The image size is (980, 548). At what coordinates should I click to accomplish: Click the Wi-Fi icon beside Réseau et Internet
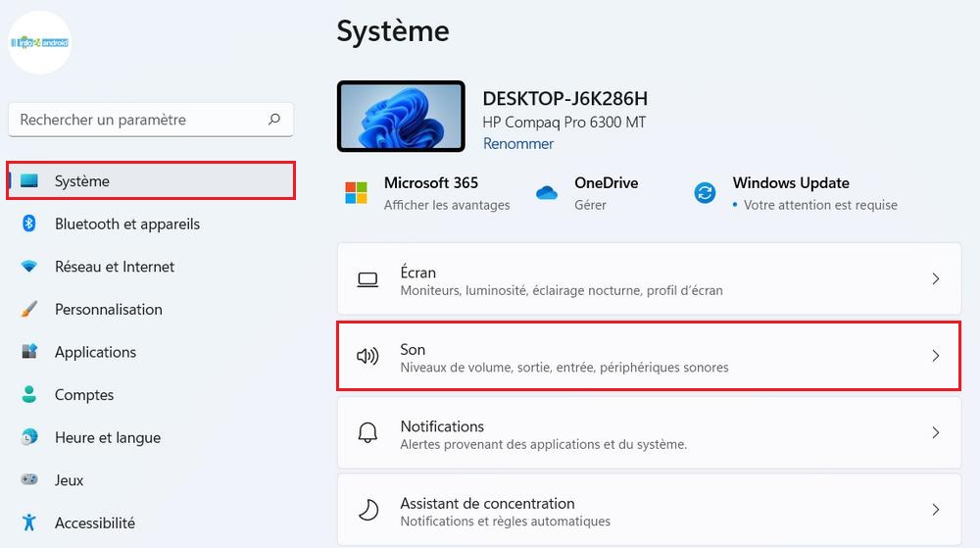coord(28,267)
